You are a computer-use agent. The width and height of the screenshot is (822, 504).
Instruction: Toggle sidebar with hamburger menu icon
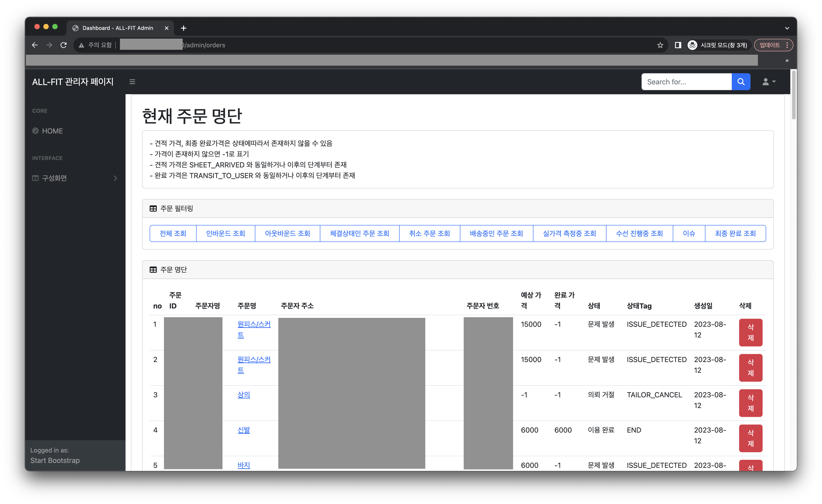(x=132, y=82)
